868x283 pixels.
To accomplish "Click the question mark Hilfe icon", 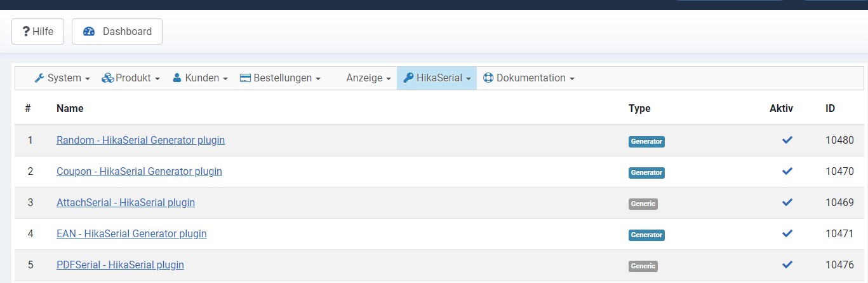I will [26, 31].
